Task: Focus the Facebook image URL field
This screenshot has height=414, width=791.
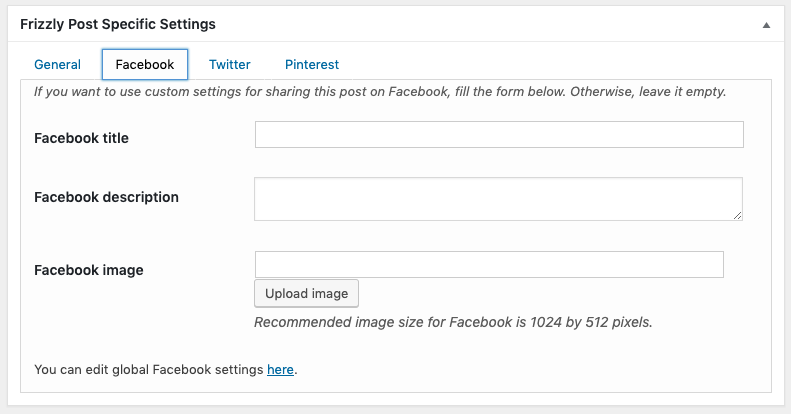Action: (489, 264)
